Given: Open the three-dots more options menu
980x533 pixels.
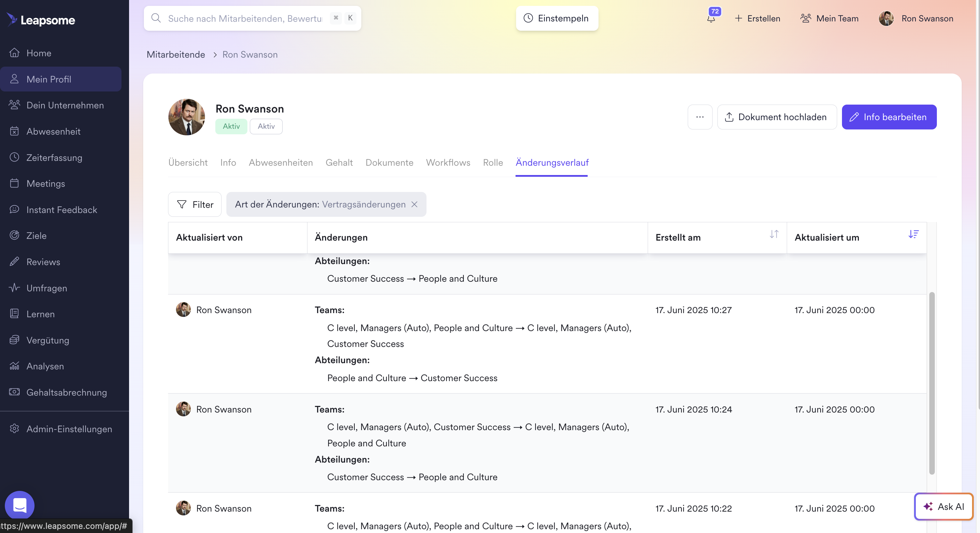Looking at the screenshot, I should coord(700,117).
